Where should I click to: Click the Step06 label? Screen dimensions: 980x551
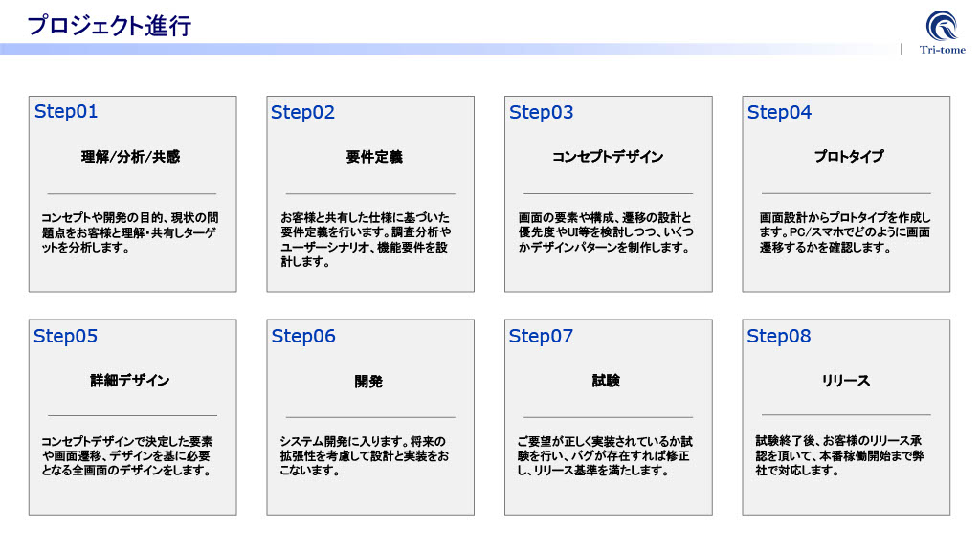[x=303, y=336]
